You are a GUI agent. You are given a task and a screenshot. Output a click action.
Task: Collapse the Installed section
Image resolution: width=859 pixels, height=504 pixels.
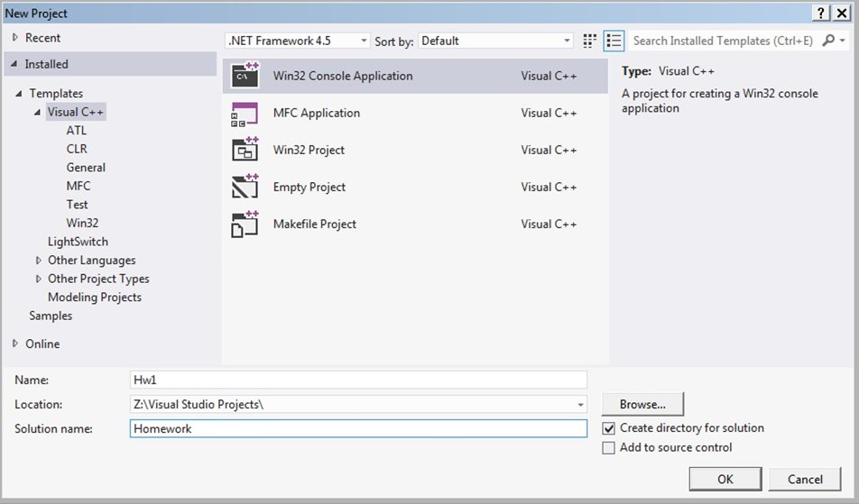[14, 64]
